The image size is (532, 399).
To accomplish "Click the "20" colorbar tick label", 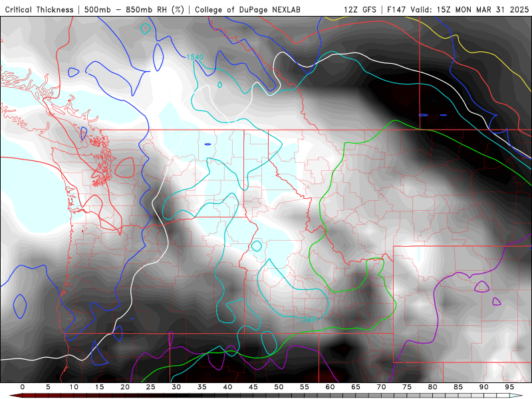I will pyautogui.click(x=125, y=387).
